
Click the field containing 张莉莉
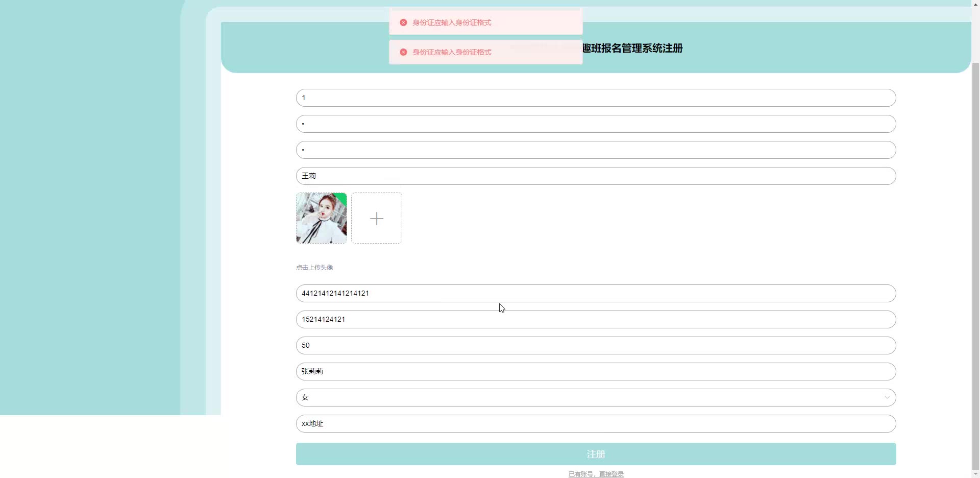(x=596, y=371)
